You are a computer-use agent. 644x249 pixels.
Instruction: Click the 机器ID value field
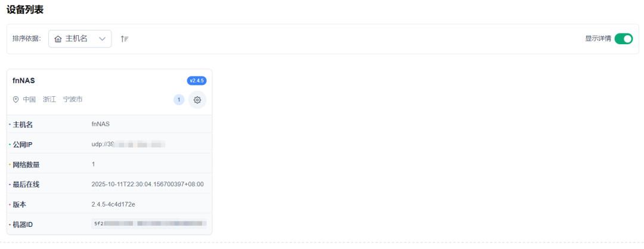pos(149,224)
